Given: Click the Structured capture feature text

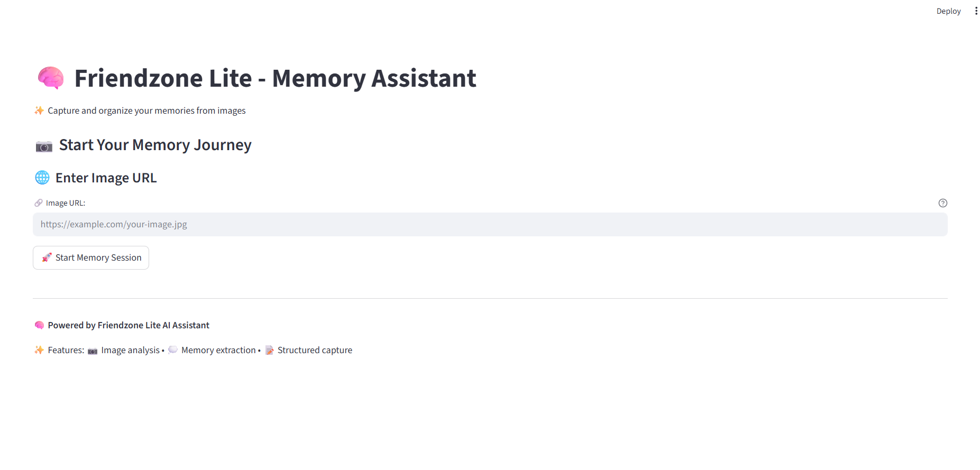Looking at the screenshot, I should (x=315, y=350).
